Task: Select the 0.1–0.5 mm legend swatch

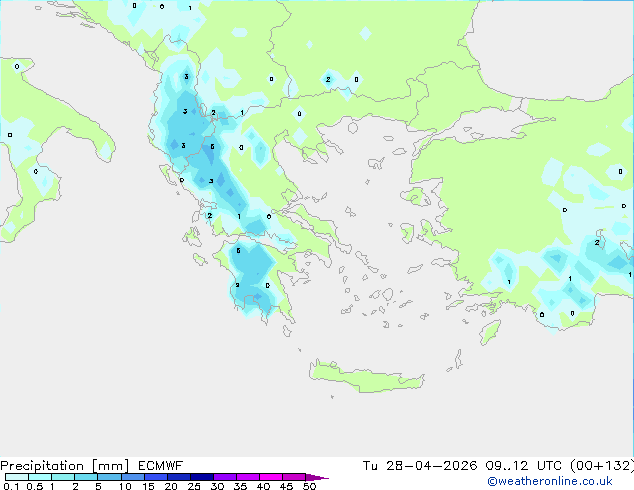Action: (17, 477)
